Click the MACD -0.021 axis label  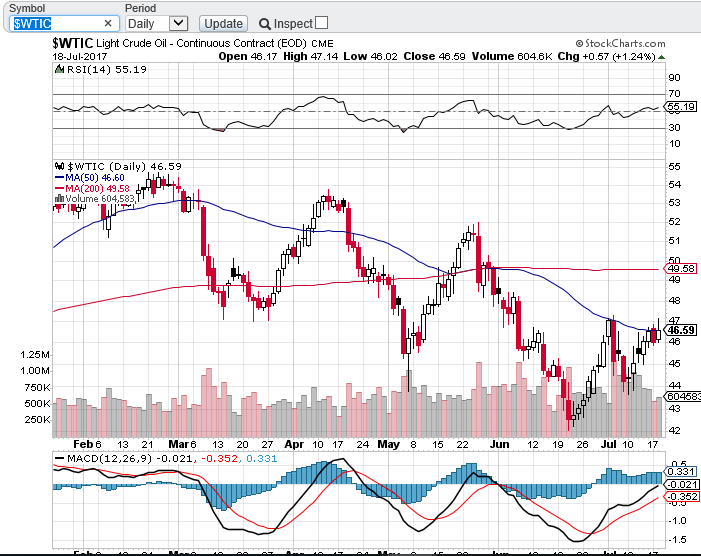[x=682, y=484]
